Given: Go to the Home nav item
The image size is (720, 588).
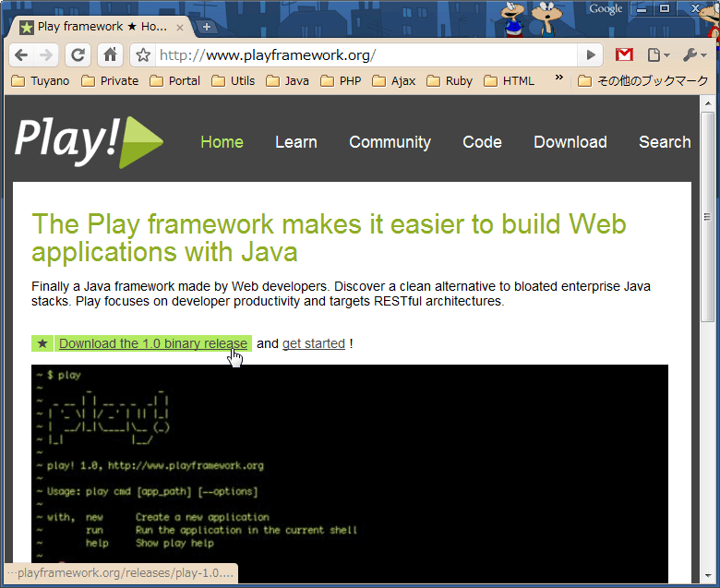Looking at the screenshot, I should click(x=222, y=142).
